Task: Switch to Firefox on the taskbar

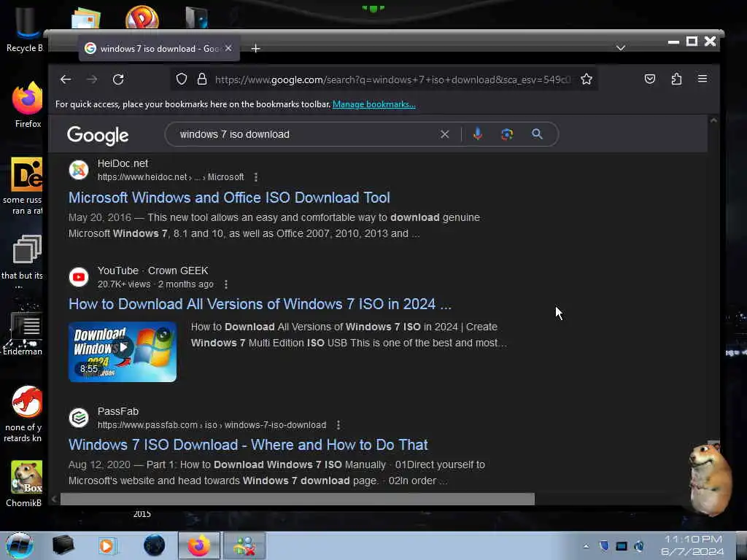Action: click(199, 545)
